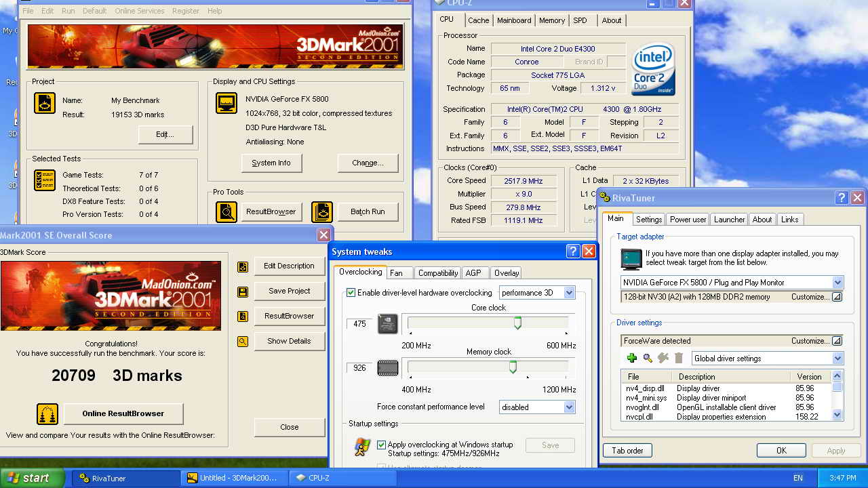The image size is (868, 488).
Task: Switch to the Compatibility tab
Action: 437,273
